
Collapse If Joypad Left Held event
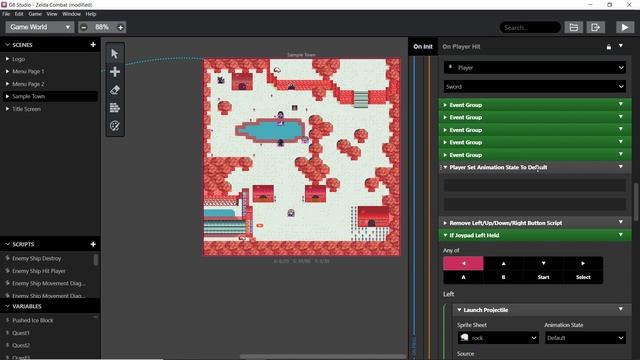[445, 235]
